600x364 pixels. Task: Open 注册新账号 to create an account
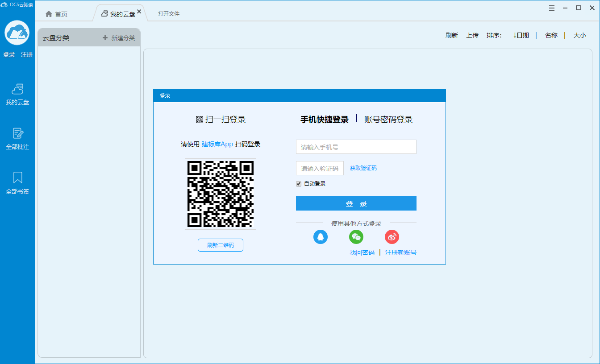401,252
